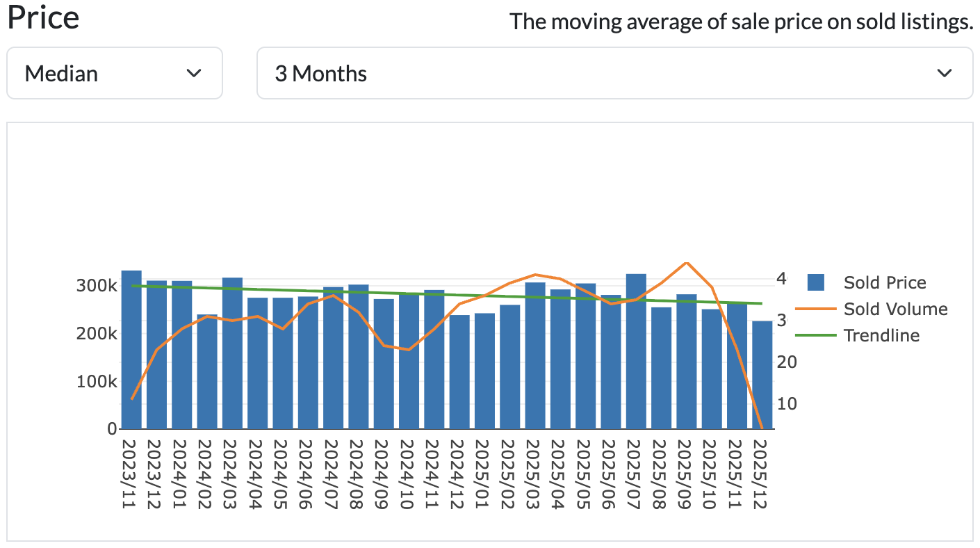Toggle Sold Volume visibility in the legend
The image size is (980, 548).
tap(897, 309)
